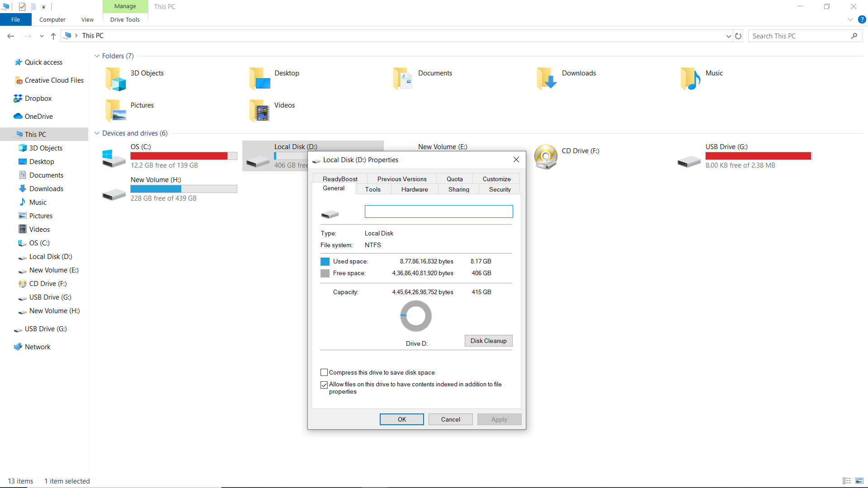Switch to large icons view in status bar
The height and width of the screenshot is (488, 868).
click(x=859, y=481)
